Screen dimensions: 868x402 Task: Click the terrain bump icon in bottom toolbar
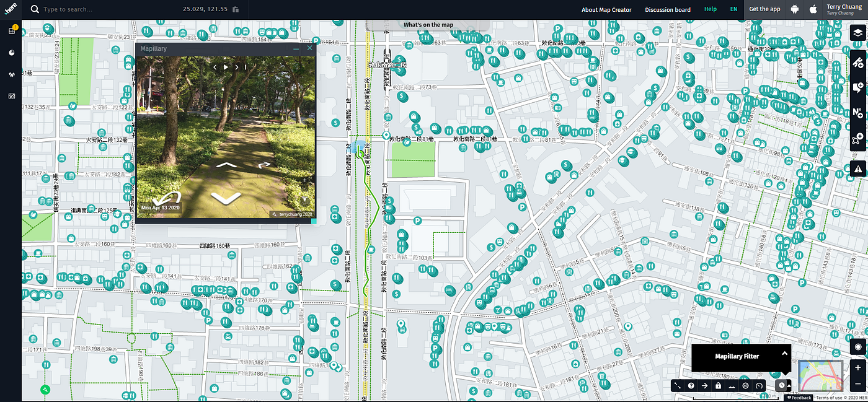[x=732, y=385]
